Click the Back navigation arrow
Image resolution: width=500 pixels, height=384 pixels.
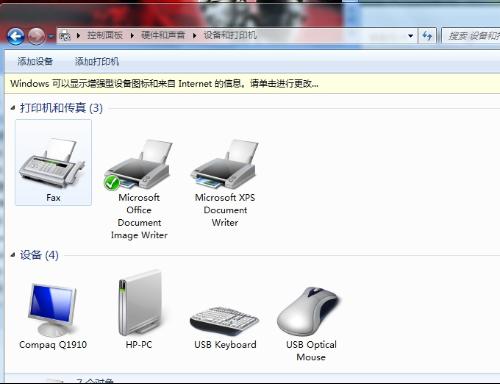(x=15, y=36)
